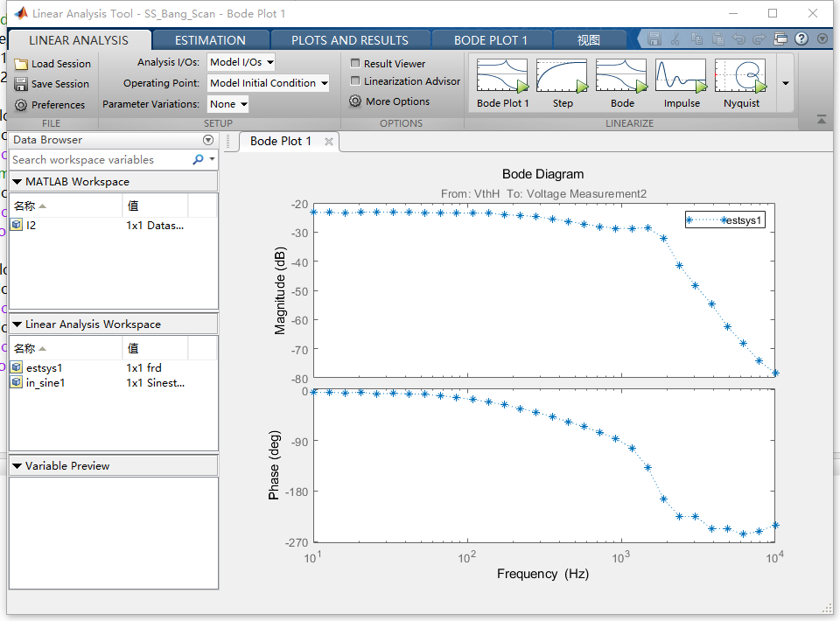Open the Operating Point dropdown
This screenshot has height=621, width=840.
(x=268, y=82)
